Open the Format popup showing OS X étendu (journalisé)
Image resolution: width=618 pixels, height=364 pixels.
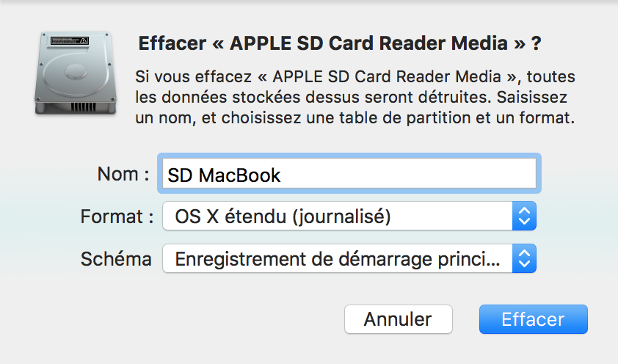coord(349,216)
